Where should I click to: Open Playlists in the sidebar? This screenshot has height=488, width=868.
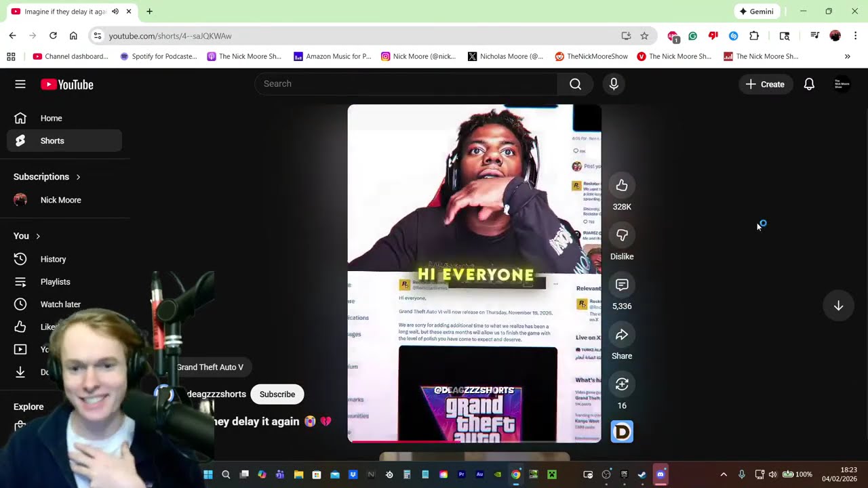tap(64, 281)
